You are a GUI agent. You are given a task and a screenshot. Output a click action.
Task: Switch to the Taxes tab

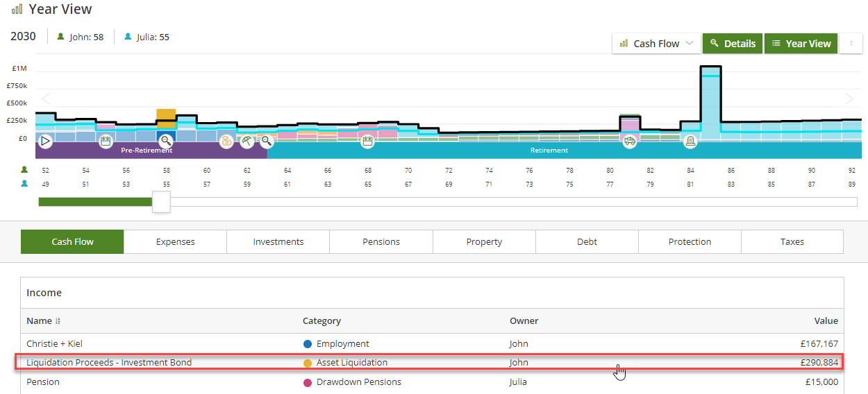(x=792, y=241)
